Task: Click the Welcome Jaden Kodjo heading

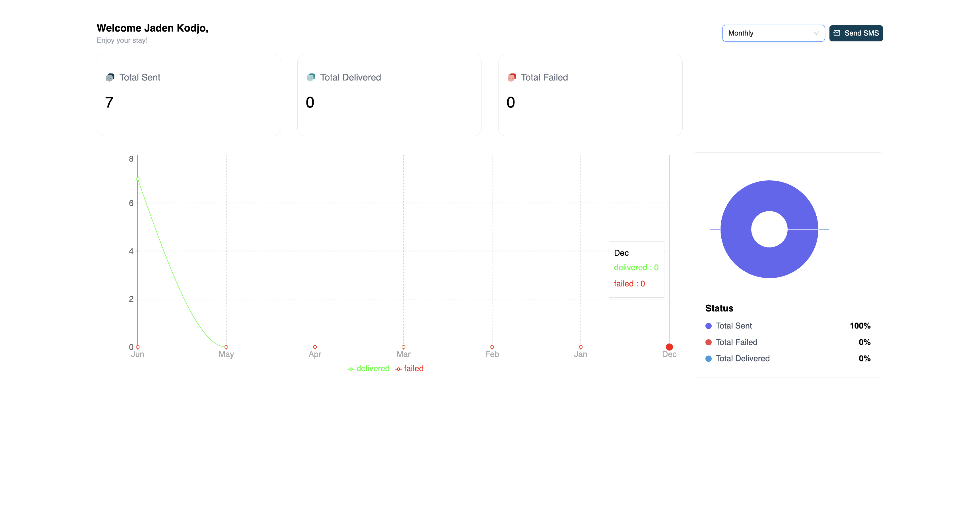Action: [152, 28]
